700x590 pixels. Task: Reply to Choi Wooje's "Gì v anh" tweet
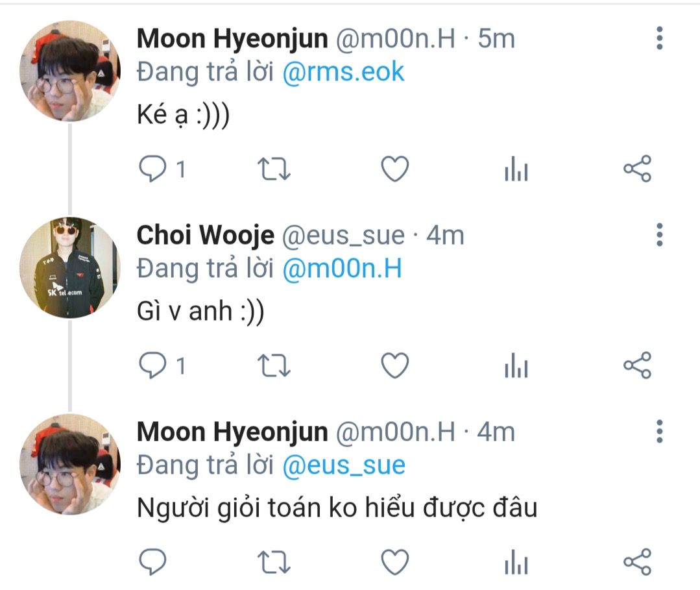(x=152, y=365)
